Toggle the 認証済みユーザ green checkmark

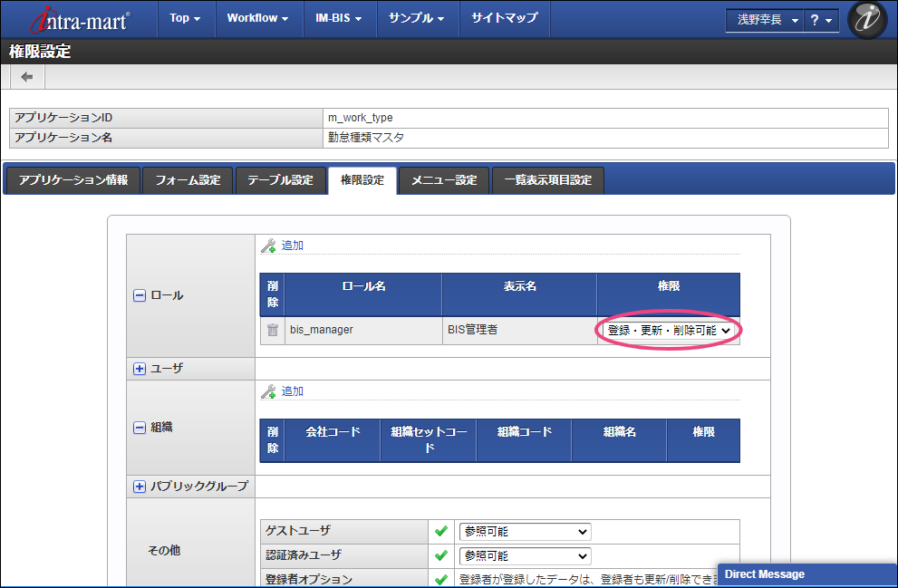point(441,555)
